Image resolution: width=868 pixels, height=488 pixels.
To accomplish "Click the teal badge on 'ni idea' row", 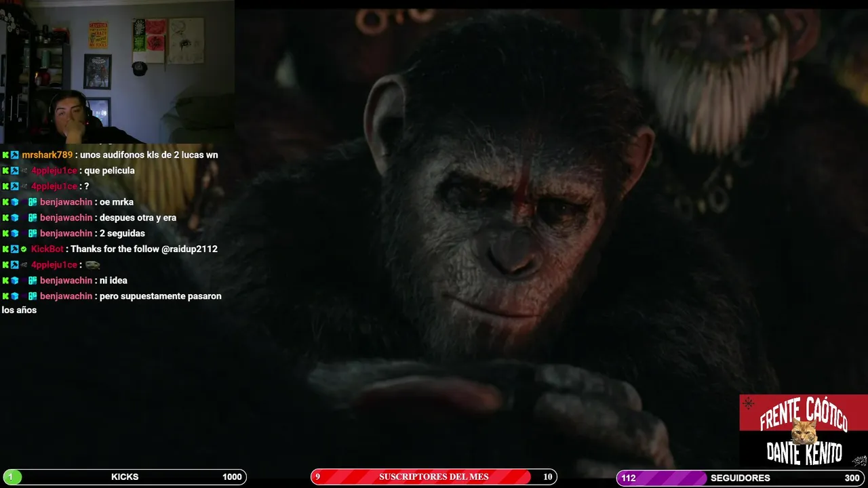I will coord(33,281).
